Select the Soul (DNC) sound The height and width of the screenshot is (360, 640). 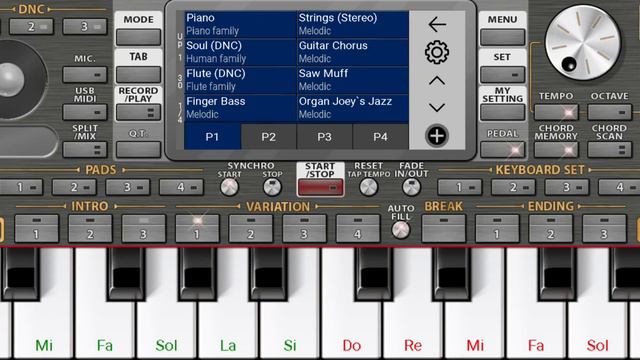pos(240,52)
